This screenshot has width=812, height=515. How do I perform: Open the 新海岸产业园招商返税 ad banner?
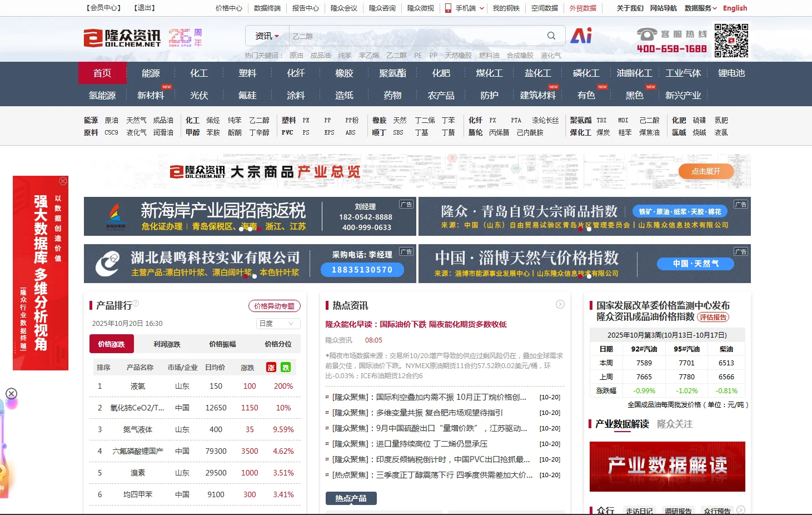coord(250,216)
